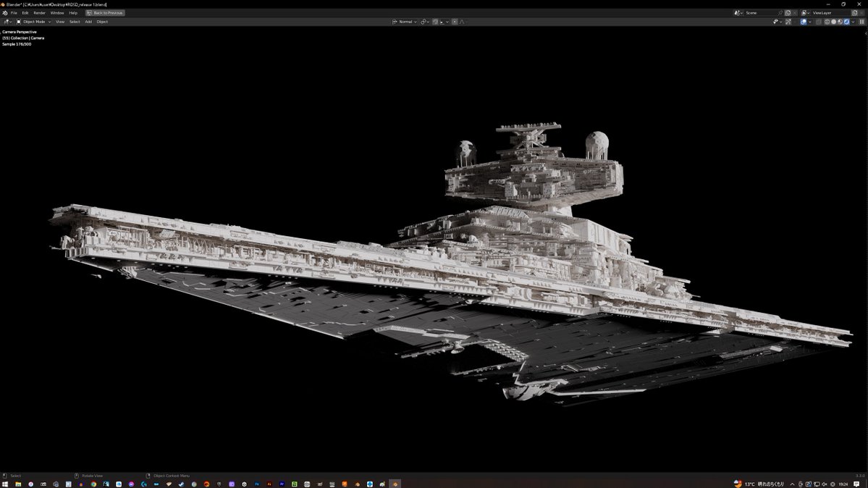Click the Blender logo menu icon
This screenshot has height=488, width=868.
point(5,13)
